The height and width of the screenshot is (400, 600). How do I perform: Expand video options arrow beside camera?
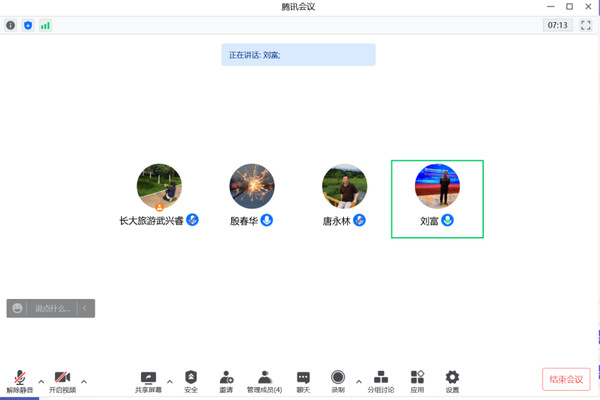pos(84,382)
